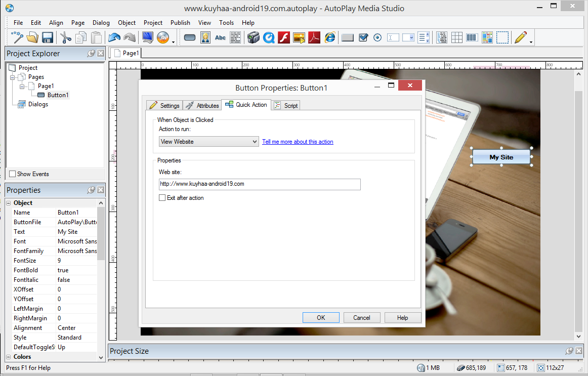Insert a Web browser object
588x376 pixels.
tap(329, 37)
